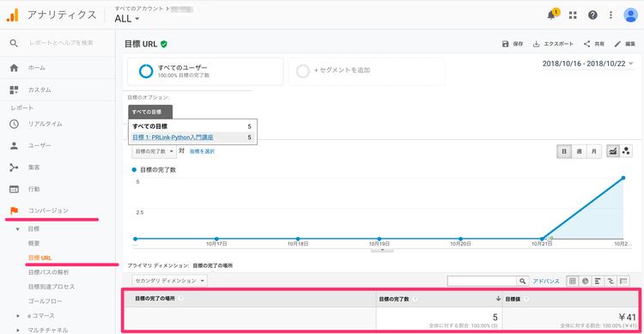This screenshot has height=334, width=644.
Task: Collapse the 目標 tree section
Action: click(x=18, y=229)
